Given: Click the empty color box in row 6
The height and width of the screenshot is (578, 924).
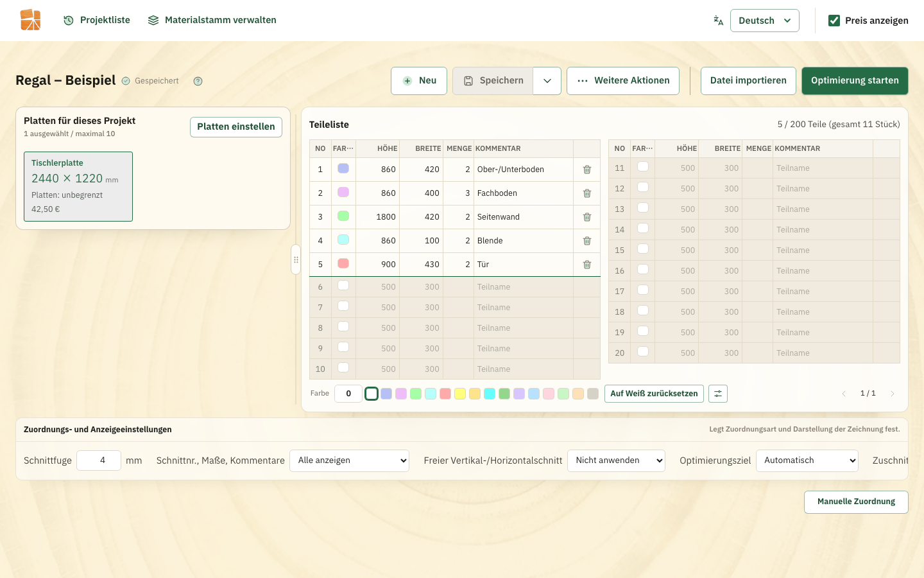Looking at the screenshot, I should pos(343,285).
